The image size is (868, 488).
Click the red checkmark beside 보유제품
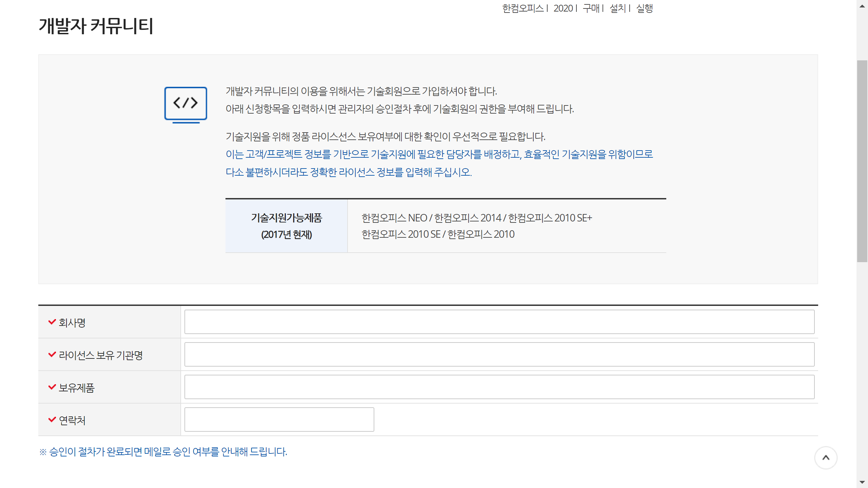point(52,387)
